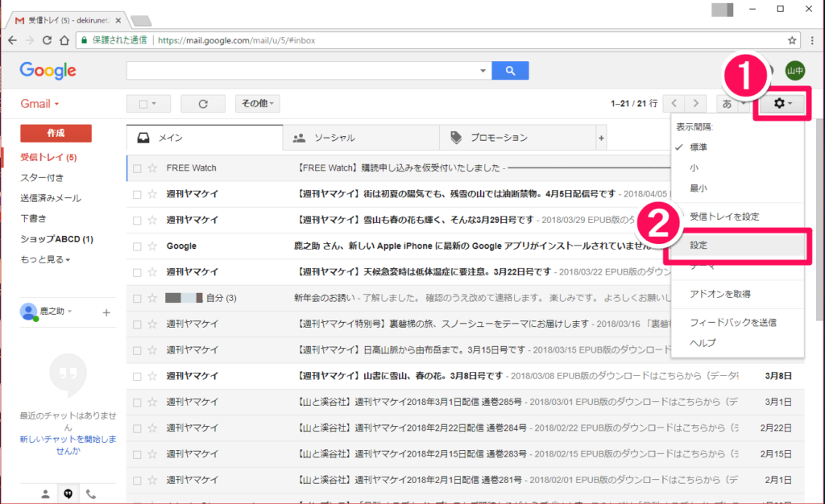Tick the checkbox for 3月29日号 email
The height and width of the screenshot is (504, 825).
tap(137, 221)
